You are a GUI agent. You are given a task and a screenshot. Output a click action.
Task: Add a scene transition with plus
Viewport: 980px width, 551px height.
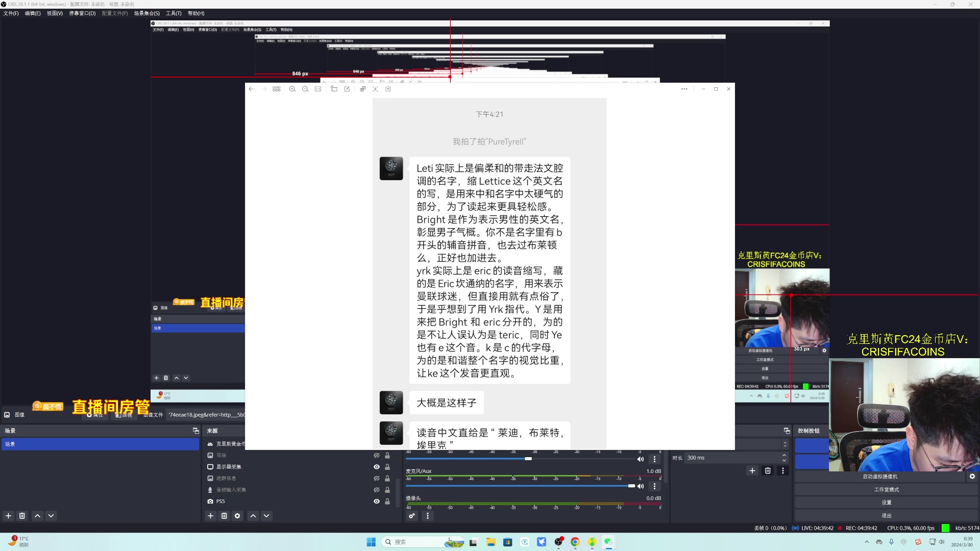click(x=752, y=470)
